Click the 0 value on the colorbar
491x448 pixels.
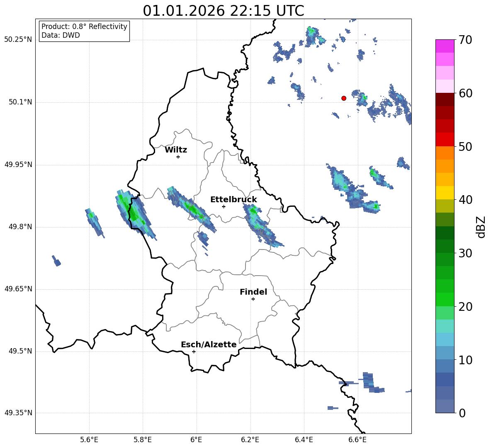[462, 413]
